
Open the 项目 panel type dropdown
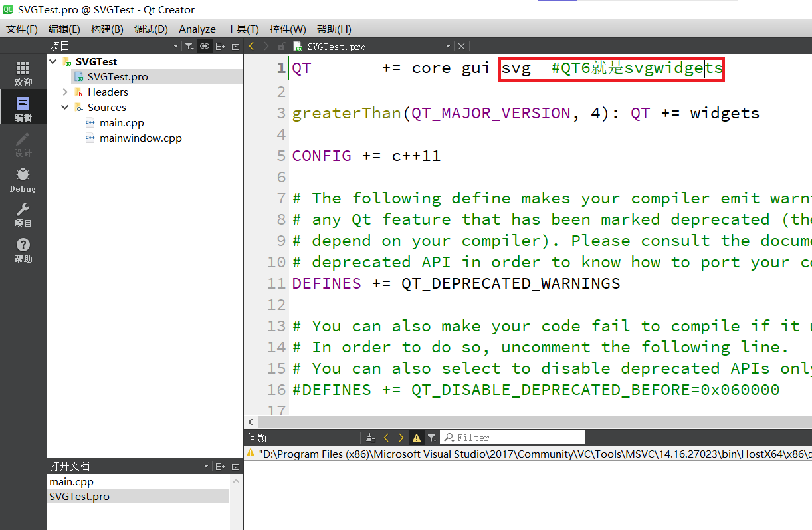pyautogui.click(x=175, y=46)
